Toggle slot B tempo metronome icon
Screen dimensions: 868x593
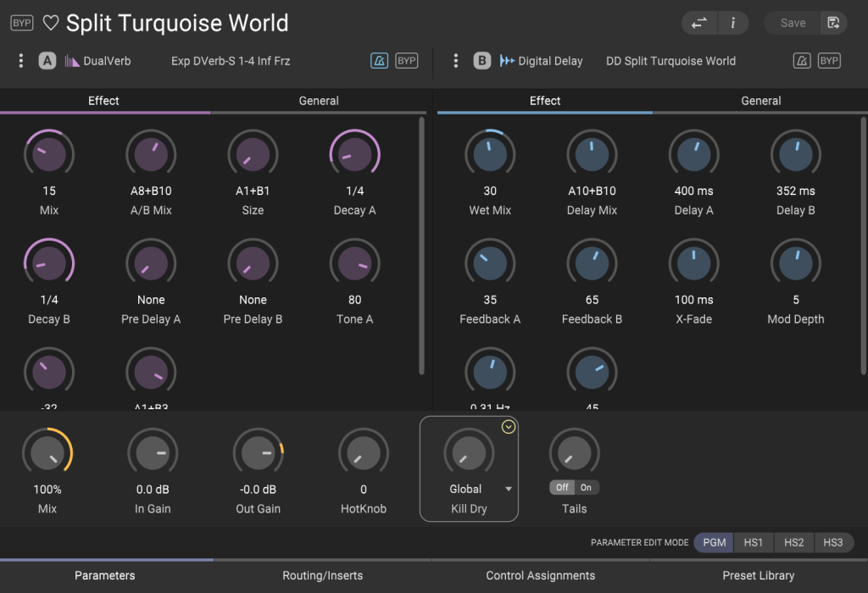[802, 61]
